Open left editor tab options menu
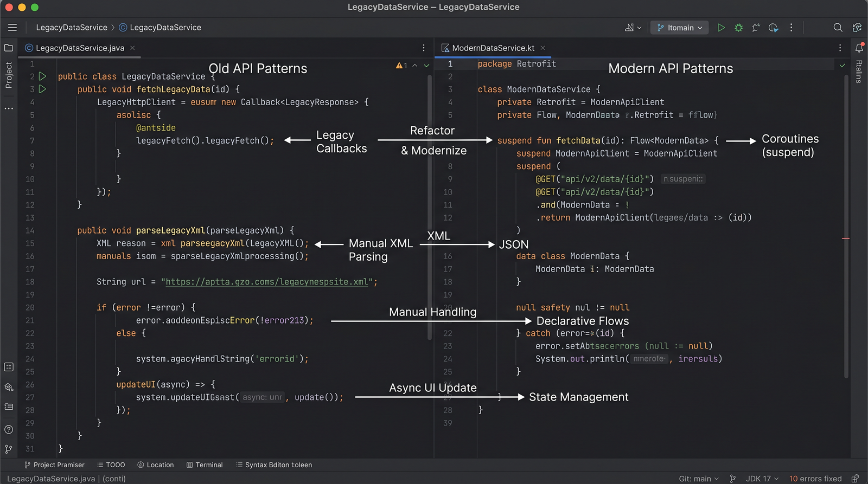 pos(424,48)
